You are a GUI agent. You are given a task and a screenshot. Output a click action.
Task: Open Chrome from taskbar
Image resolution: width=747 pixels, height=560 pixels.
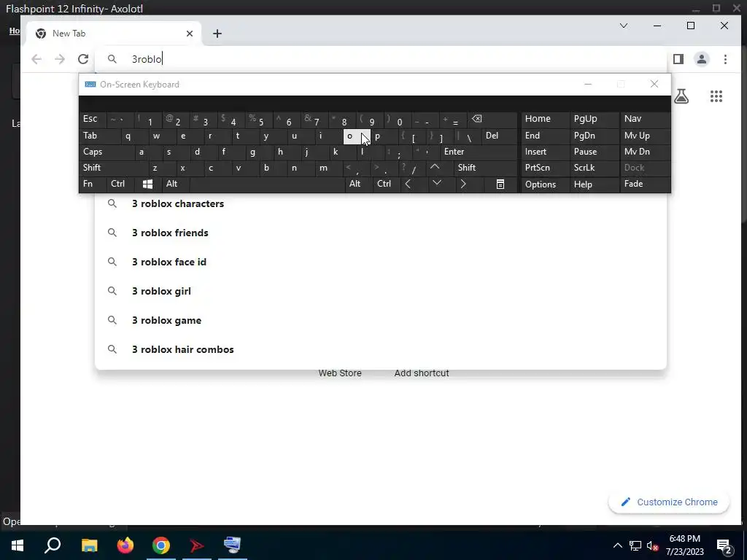pos(161,545)
